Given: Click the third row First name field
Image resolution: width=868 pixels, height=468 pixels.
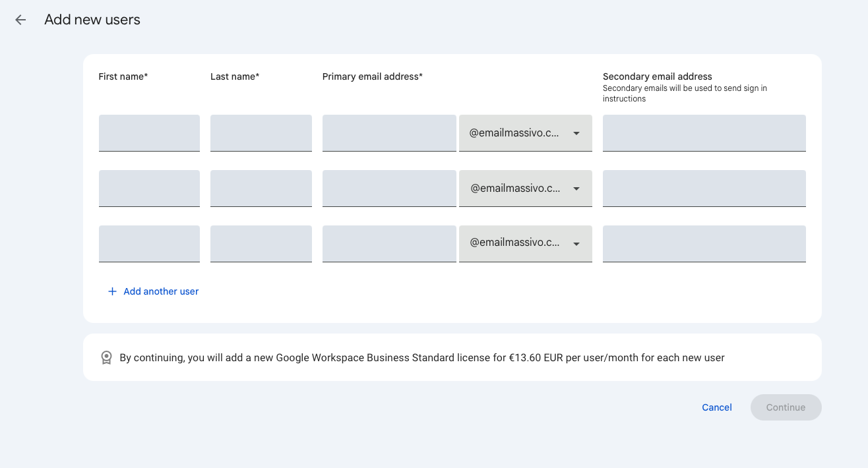Looking at the screenshot, I should [149, 244].
